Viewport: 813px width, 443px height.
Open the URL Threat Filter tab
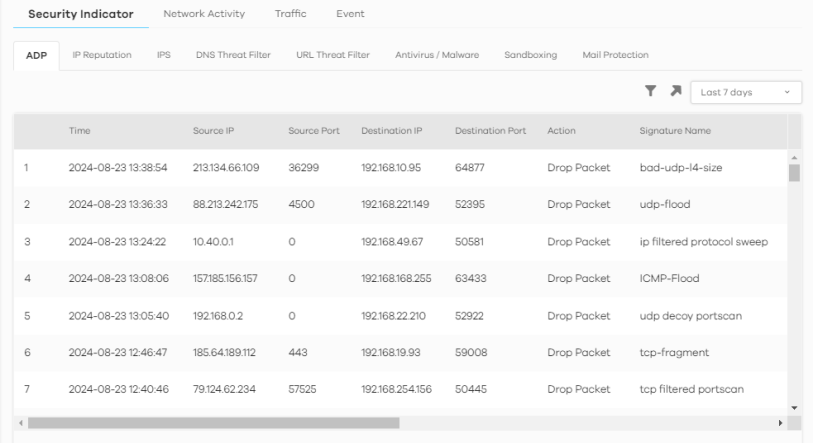click(x=333, y=54)
